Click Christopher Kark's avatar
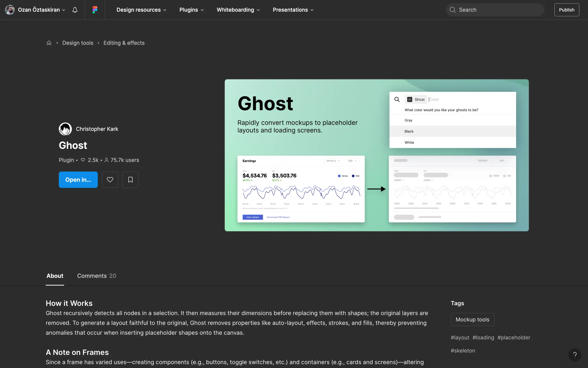This screenshot has height=368, width=588. tap(65, 129)
